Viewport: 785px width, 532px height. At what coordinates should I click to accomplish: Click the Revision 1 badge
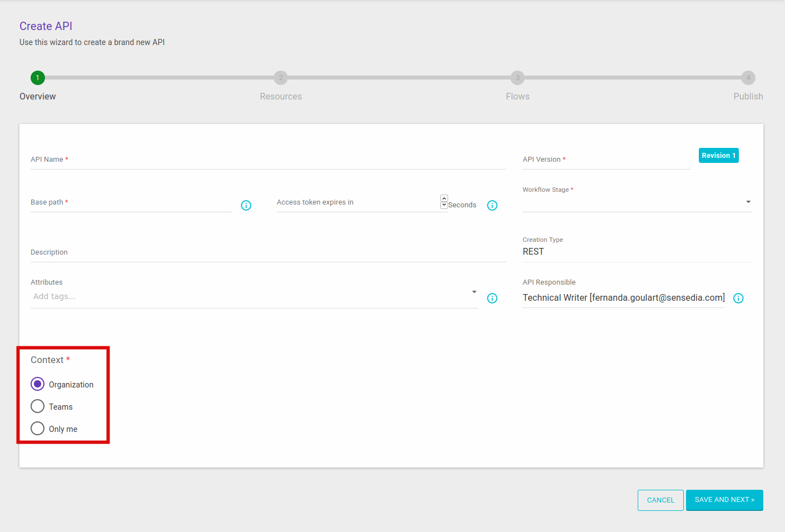click(718, 155)
